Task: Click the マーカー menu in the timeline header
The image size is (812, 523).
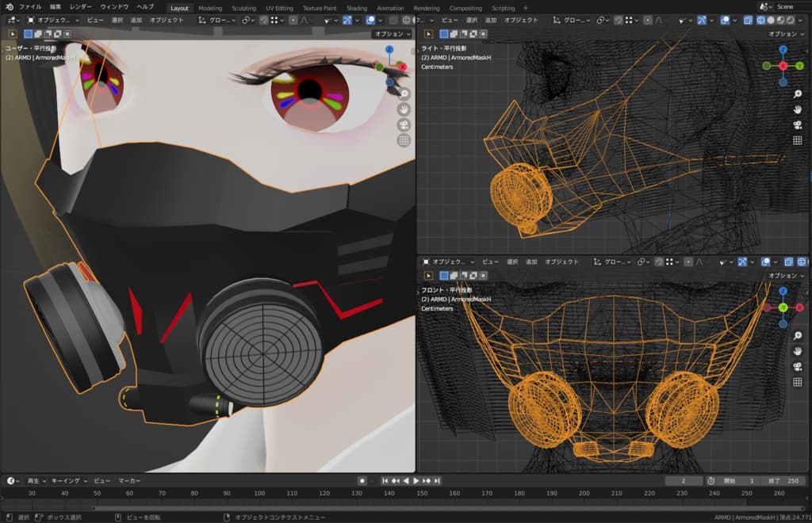Action: click(129, 481)
